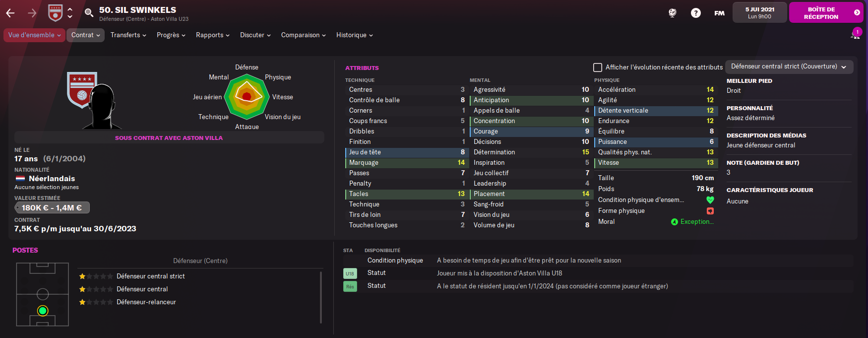Expand the Contrat menu
This screenshot has width=868, height=338.
pyautogui.click(x=85, y=35)
